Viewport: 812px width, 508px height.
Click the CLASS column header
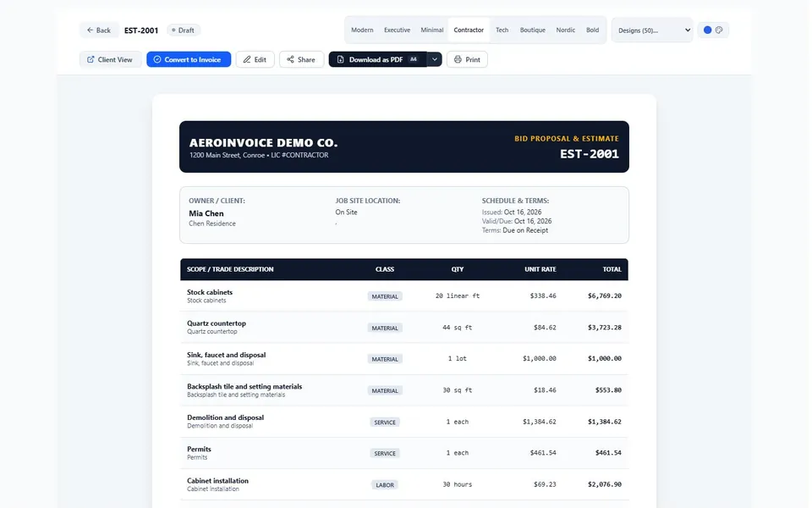coord(385,269)
